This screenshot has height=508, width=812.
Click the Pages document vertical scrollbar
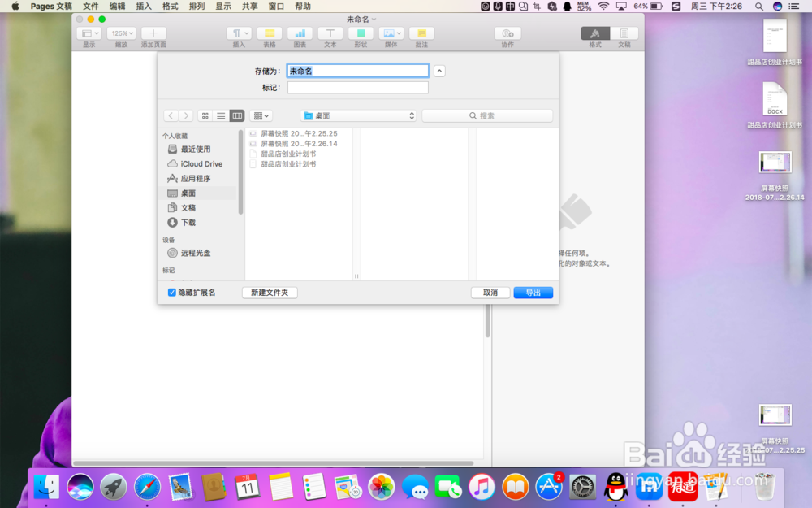[x=487, y=321]
